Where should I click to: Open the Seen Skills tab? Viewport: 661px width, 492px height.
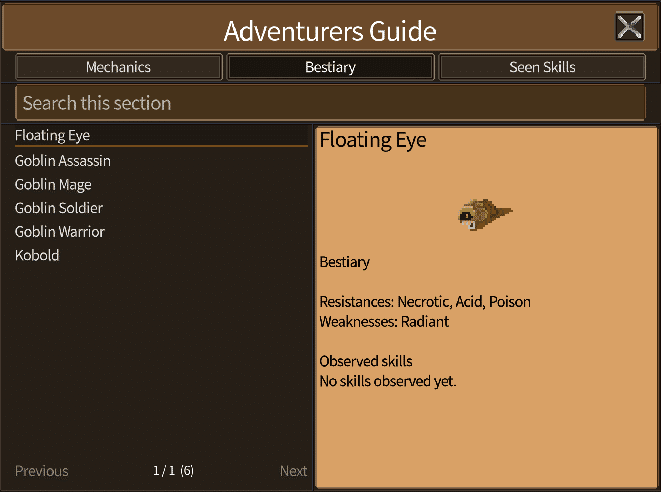coord(542,67)
